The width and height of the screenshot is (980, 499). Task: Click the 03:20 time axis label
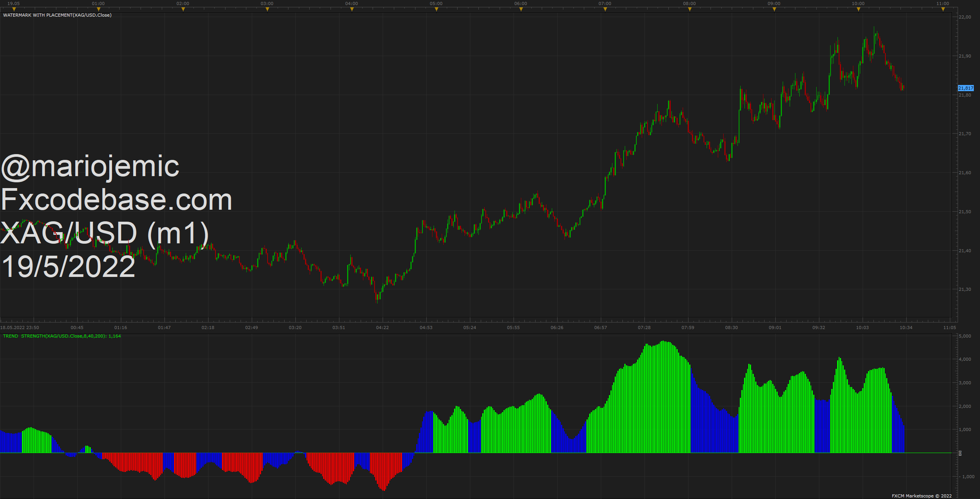coord(295,328)
